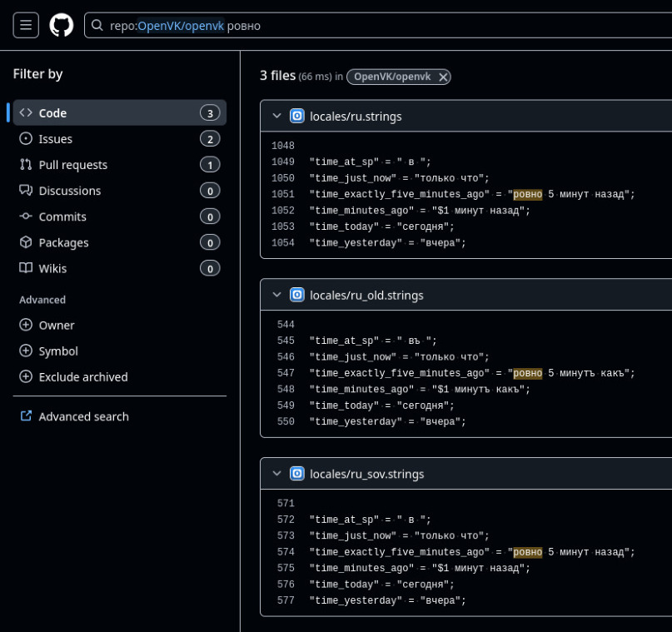Collapse the locales/ru.strings result
This screenshot has height=632, width=672.
[x=276, y=116]
